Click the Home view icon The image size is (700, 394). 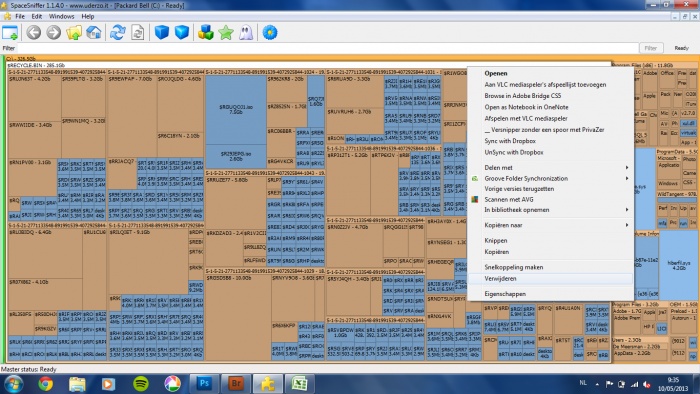(94, 33)
